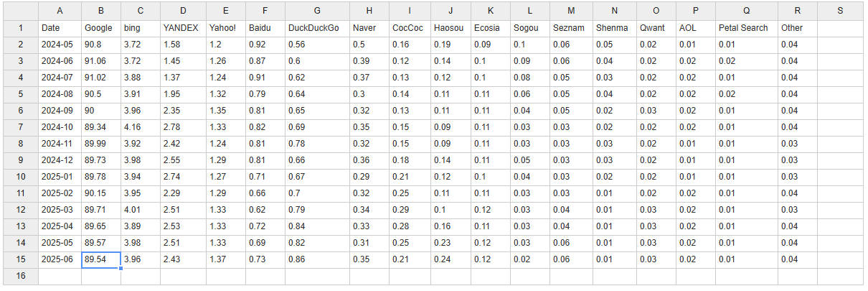Click the 'CocCoc' header cell
This screenshot has width=868, height=291.
(410, 28)
